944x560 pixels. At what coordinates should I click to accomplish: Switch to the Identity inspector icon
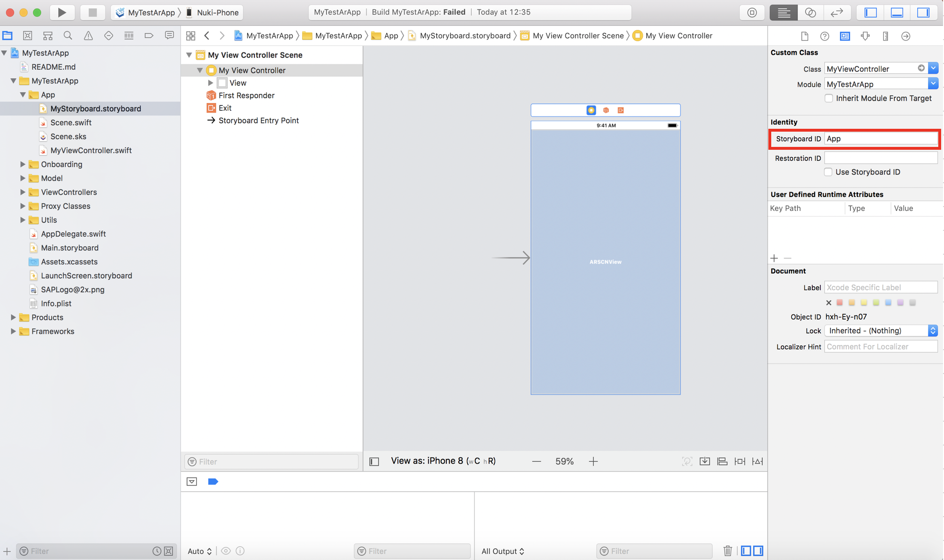coord(845,36)
